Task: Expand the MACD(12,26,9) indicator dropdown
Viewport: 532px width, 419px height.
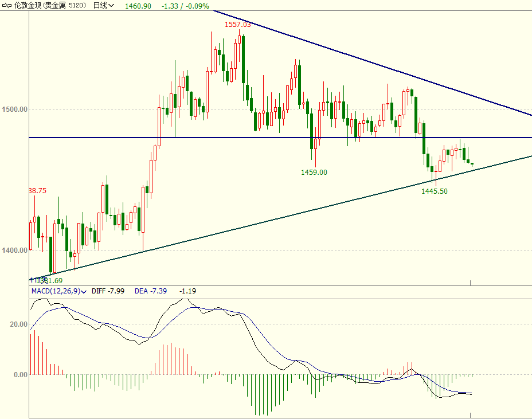Action: 84,291
